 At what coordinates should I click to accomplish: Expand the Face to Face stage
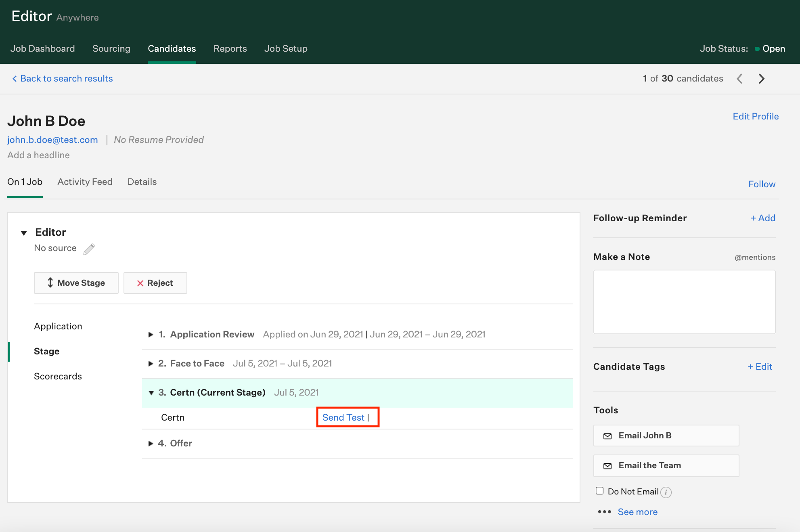(151, 363)
